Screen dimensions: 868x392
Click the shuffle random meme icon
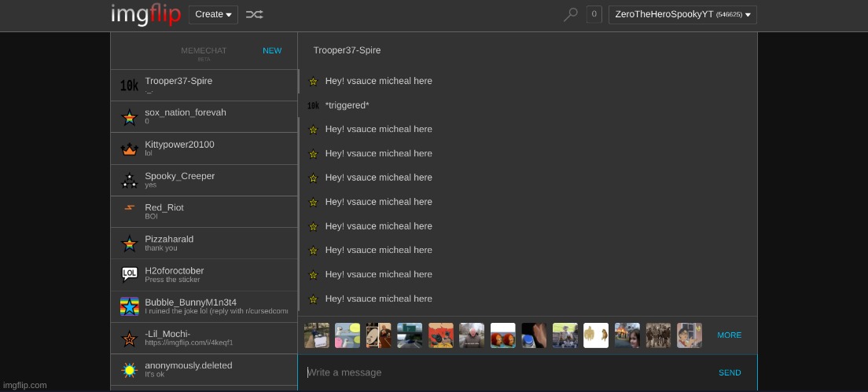click(254, 14)
